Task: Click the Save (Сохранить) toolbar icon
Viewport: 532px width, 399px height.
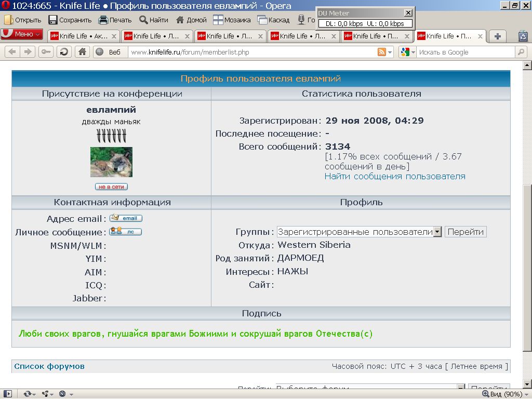Action: pyautogui.click(x=53, y=20)
